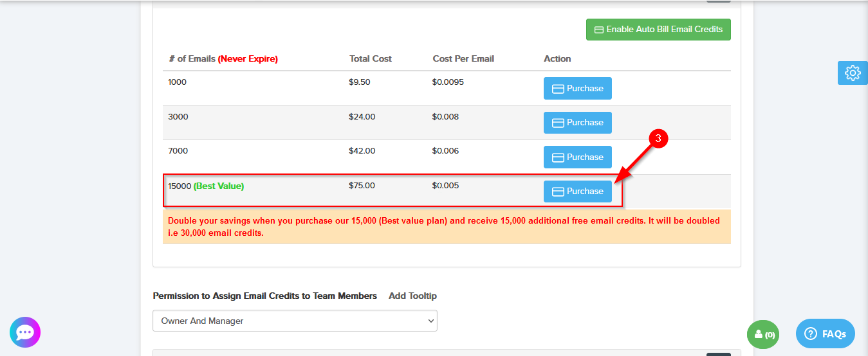Click the green user count (0) icon
This screenshot has width=868, height=356.
(764, 334)
